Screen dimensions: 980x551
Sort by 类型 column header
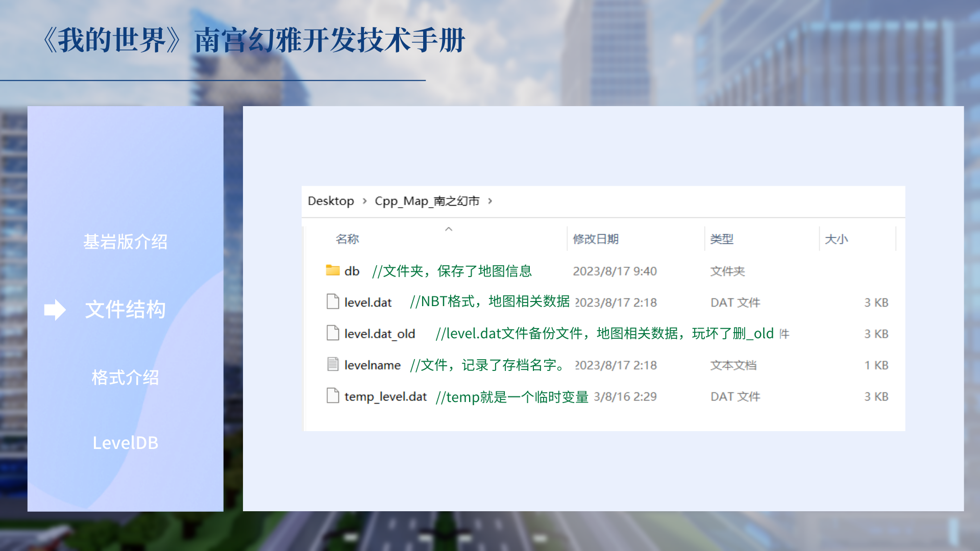[x=722, y=239]
